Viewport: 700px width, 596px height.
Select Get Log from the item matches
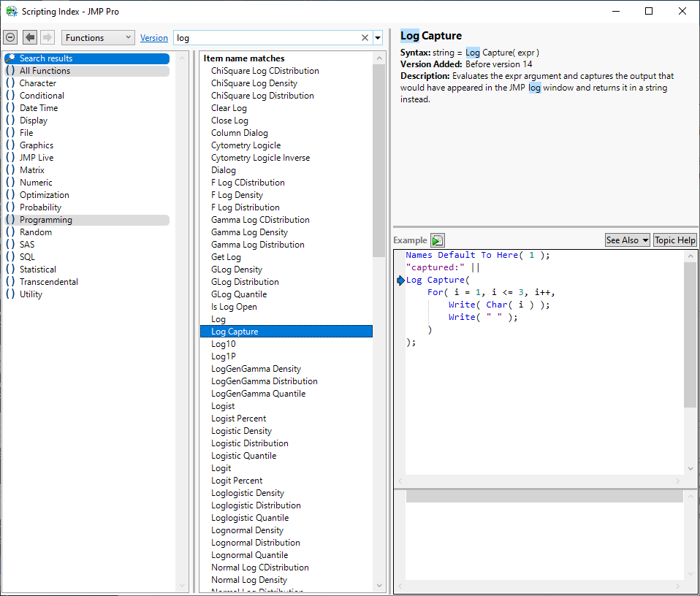tap(226, 257)
